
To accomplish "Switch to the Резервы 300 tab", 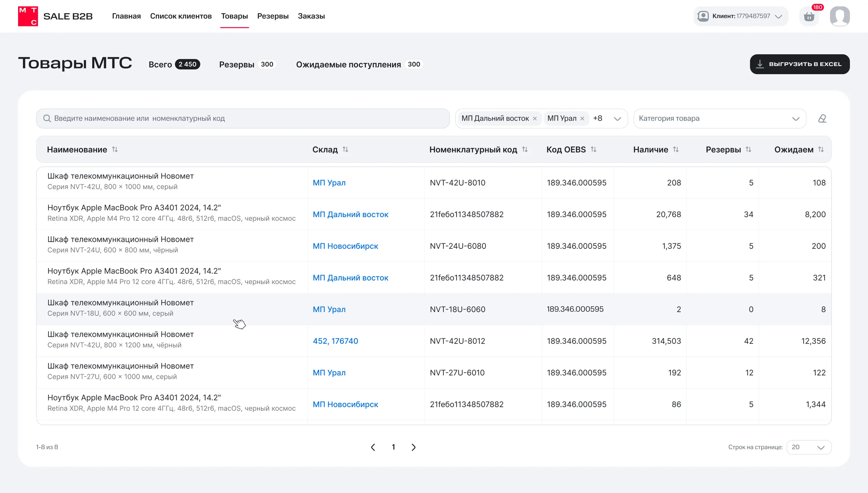I will (248, 64).
